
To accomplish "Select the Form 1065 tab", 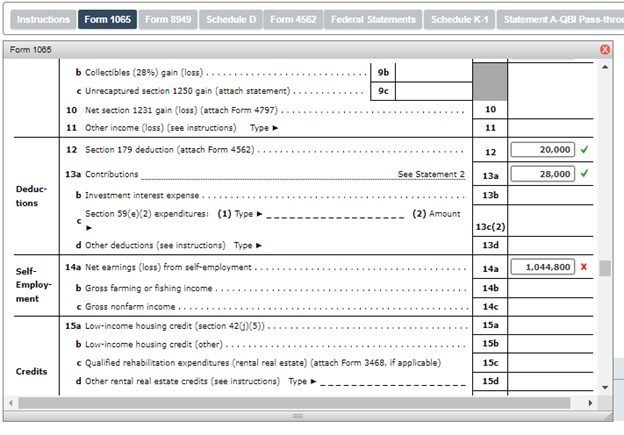I will 107,20.
